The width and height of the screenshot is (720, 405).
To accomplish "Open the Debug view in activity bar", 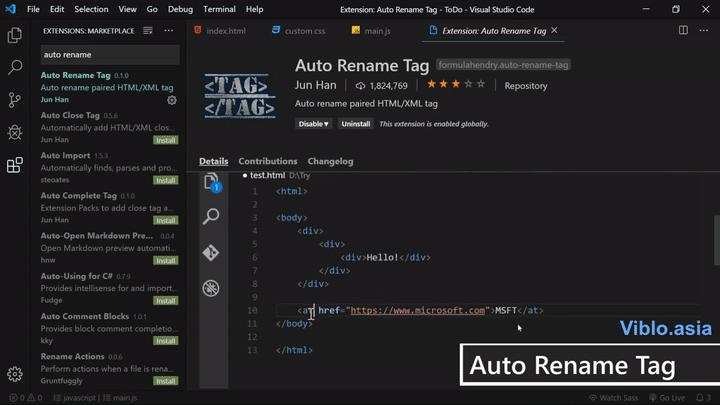I will (x=15, y=132).
